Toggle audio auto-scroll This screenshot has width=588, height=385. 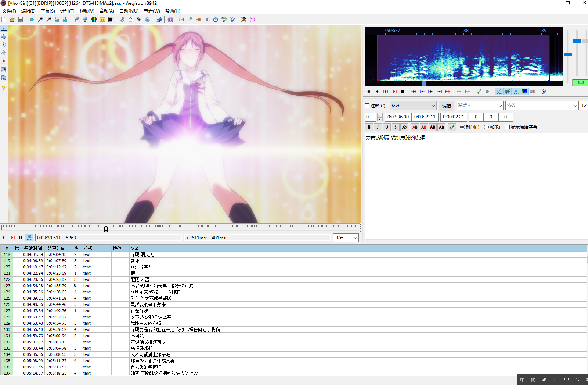pos(516,92)
